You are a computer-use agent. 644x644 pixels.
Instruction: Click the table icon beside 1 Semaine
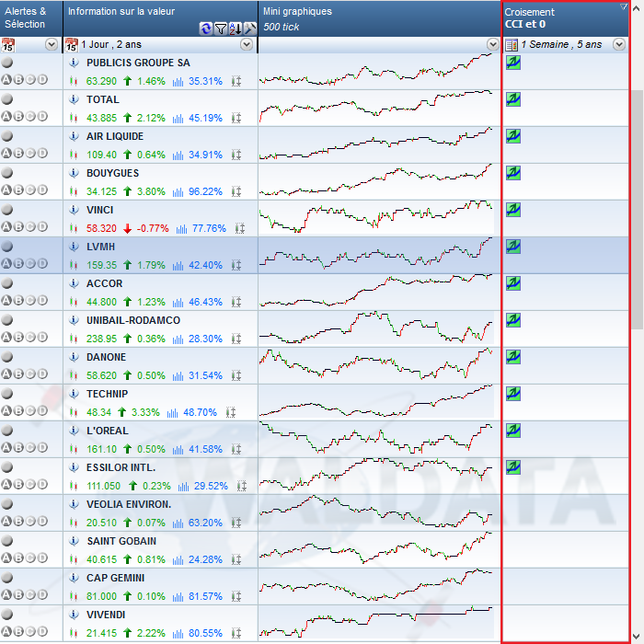(512, 45)
